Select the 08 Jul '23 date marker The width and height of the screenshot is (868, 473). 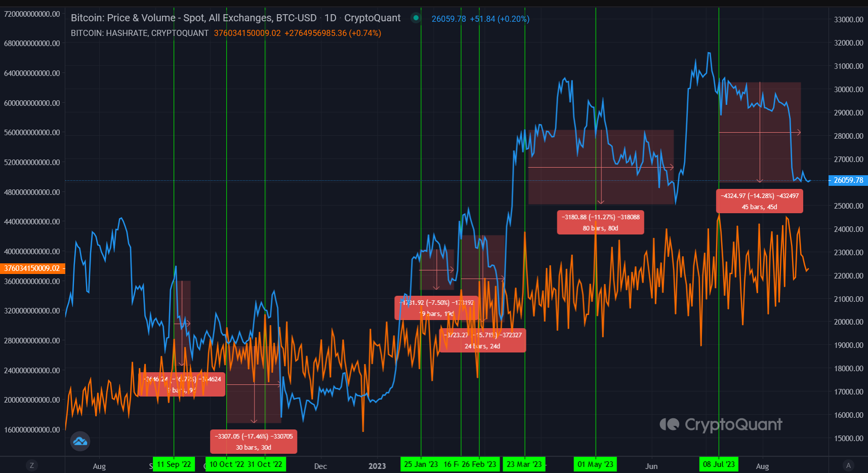tap(719, 464)
